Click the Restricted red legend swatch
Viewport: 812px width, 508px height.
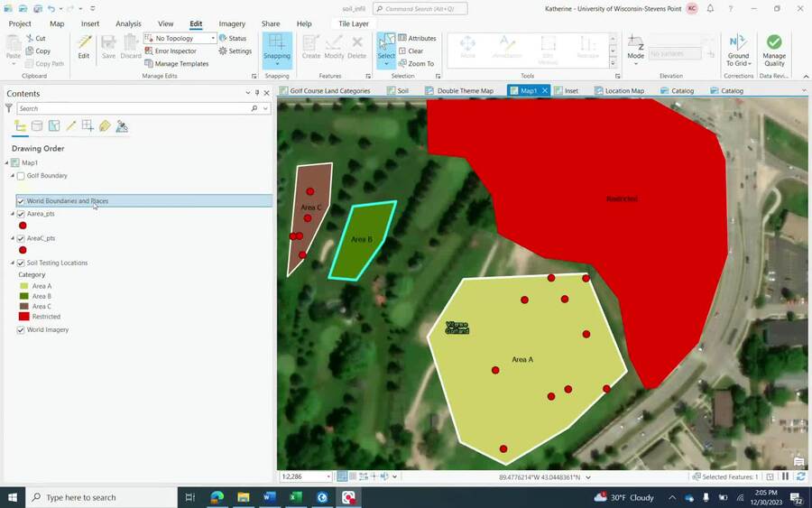pos(23,317)
